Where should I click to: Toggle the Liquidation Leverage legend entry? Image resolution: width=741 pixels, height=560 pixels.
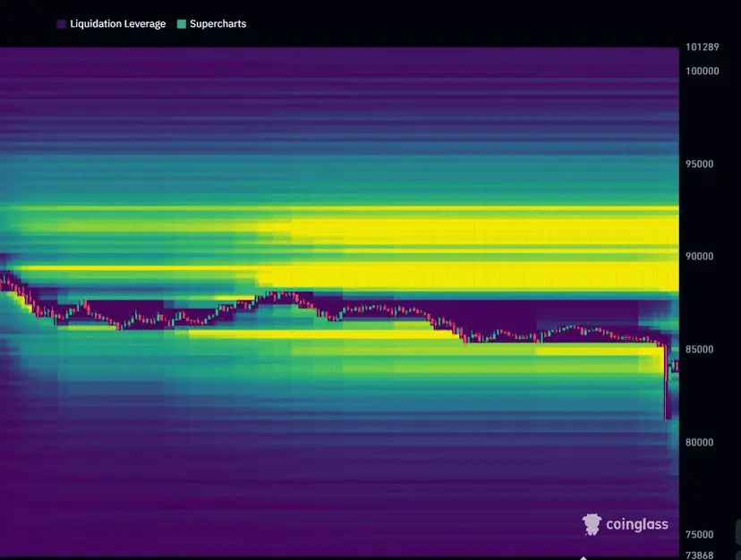coord(111,24)
